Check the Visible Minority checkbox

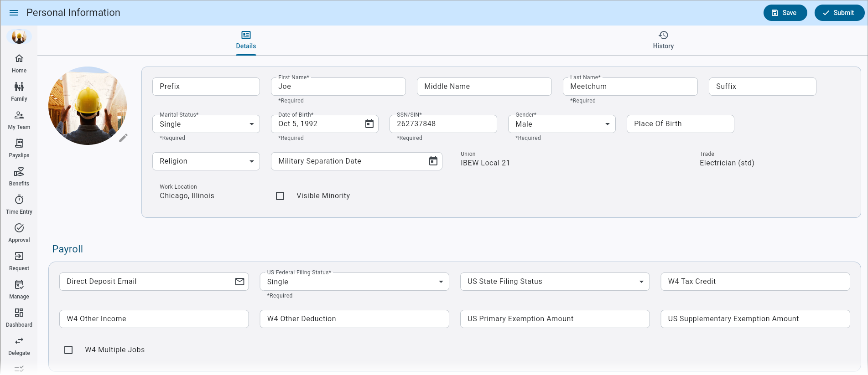[280, 196]
